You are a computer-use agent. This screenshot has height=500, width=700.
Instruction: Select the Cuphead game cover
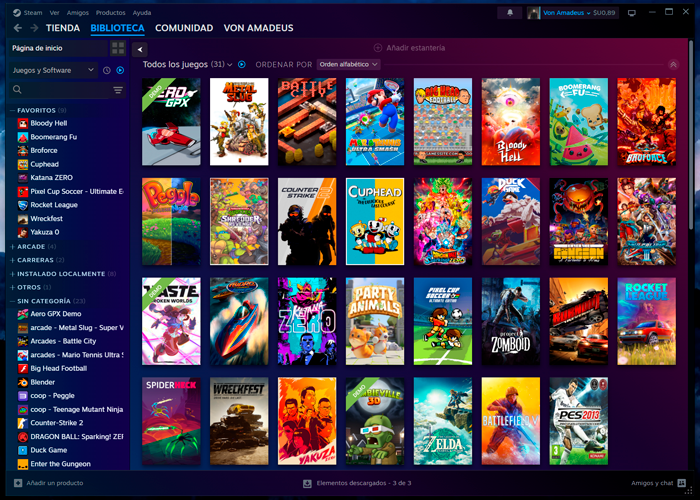(375, 221)
